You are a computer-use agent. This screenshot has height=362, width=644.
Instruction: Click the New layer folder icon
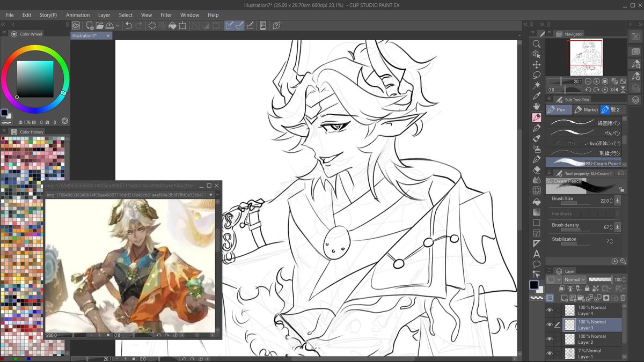[x=582, y=298]
